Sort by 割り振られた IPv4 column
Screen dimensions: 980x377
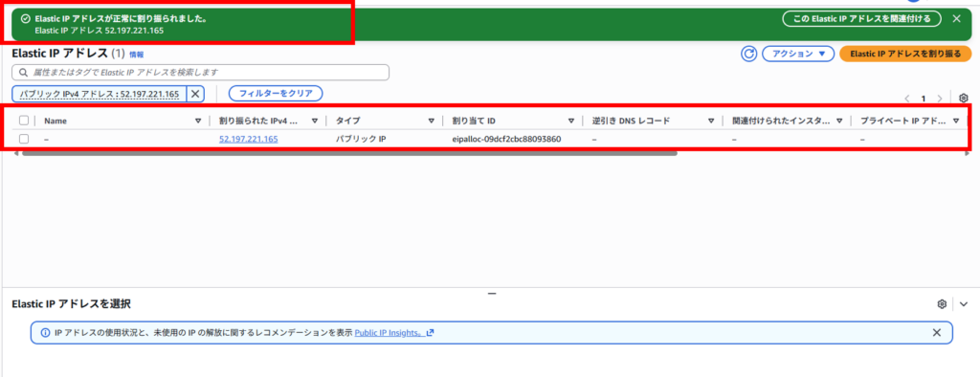click(314, 121)
